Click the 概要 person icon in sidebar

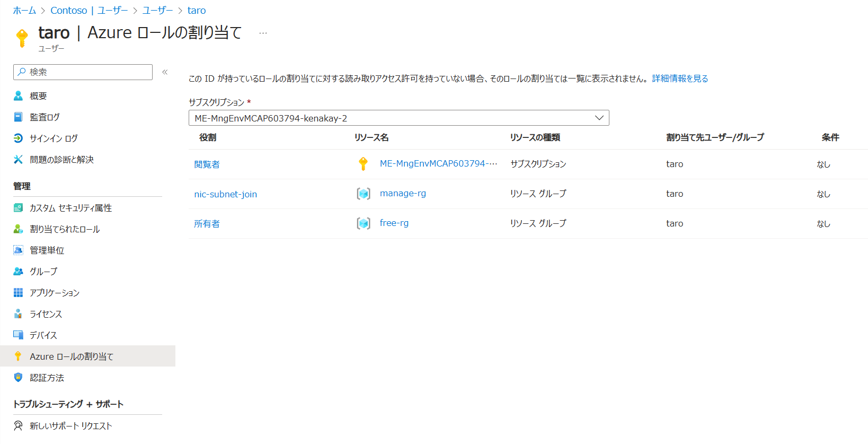point(18,95)
